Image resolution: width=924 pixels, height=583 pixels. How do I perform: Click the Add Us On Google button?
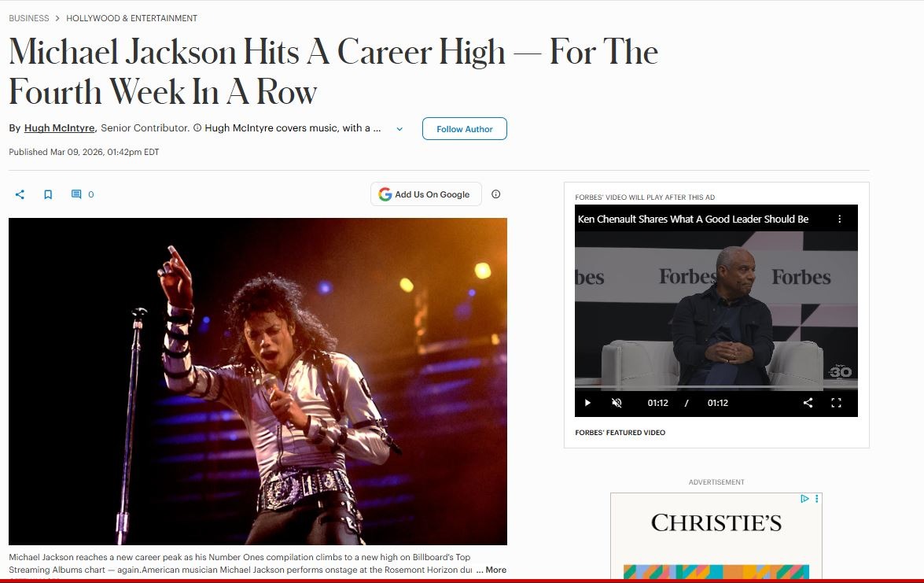tap(426, 194)
